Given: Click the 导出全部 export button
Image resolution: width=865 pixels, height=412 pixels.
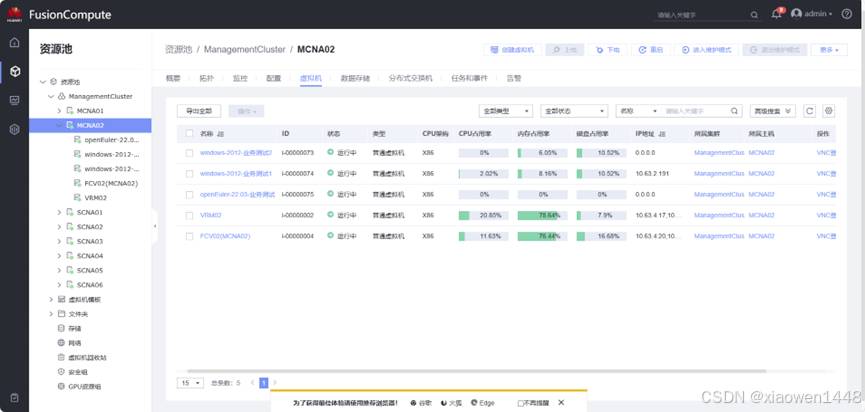Looking at the screenshot, I should 199,111.
